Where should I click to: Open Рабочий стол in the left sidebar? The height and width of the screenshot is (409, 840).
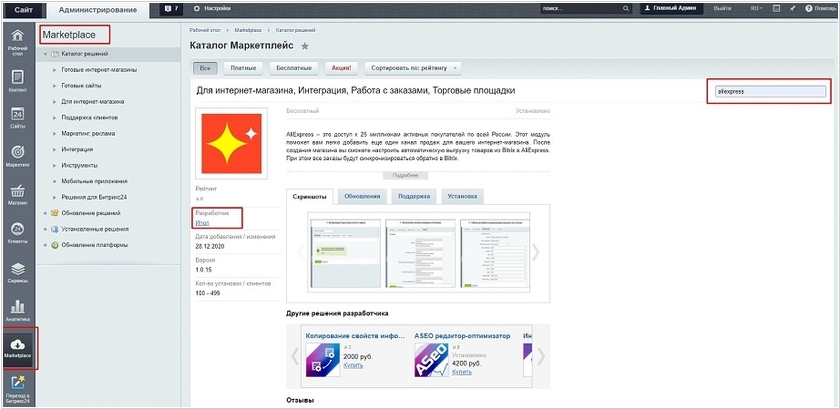pos(18,41)
